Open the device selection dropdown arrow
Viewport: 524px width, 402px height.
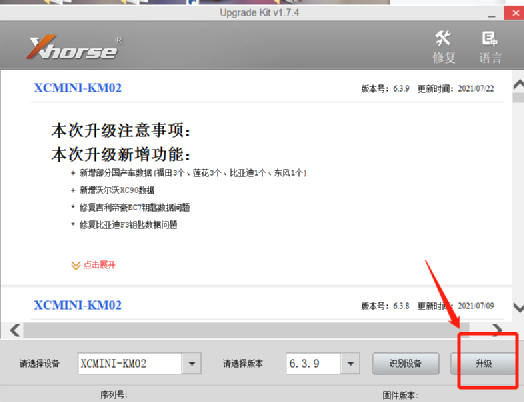[x=192, y=363]
